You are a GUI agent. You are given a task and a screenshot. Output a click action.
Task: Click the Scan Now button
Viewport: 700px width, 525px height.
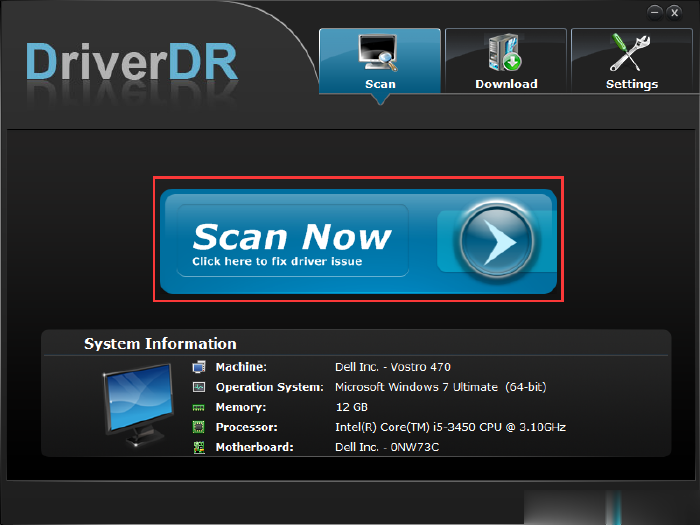(358, 241)
